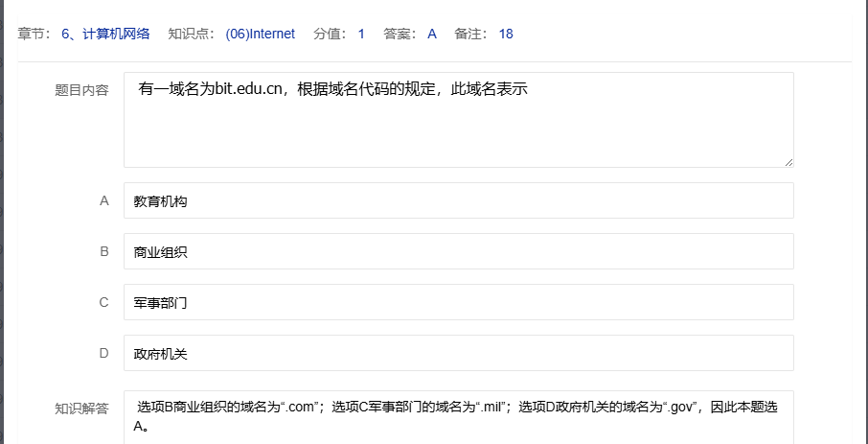Select option D field containing 政府机关
The image size is (868, 444).
pos(458,353)
